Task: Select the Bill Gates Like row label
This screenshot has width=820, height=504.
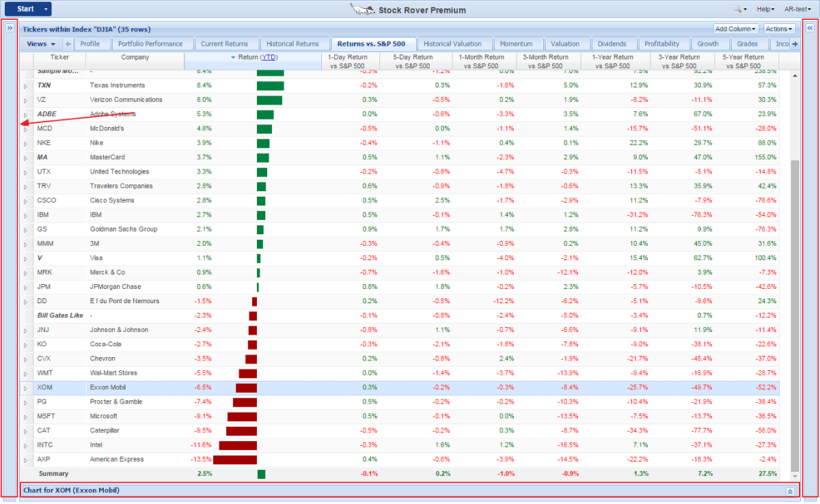Action: (x=60, y=316)
